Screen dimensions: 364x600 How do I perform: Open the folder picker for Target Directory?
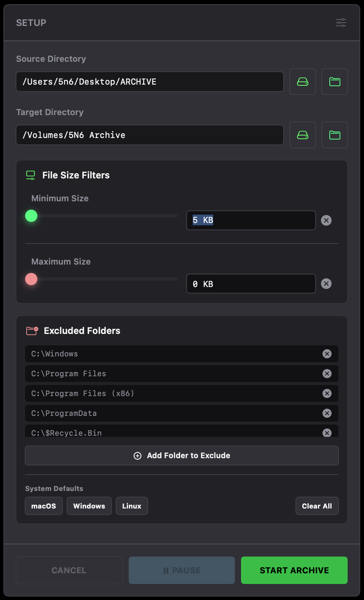(334, 135)
